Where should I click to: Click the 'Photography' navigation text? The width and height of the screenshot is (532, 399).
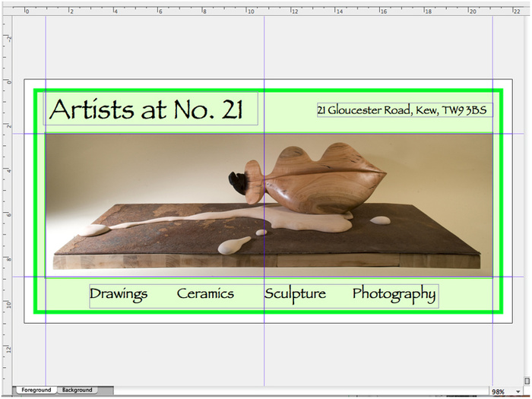pyautogui.click(x=394, y=294)
